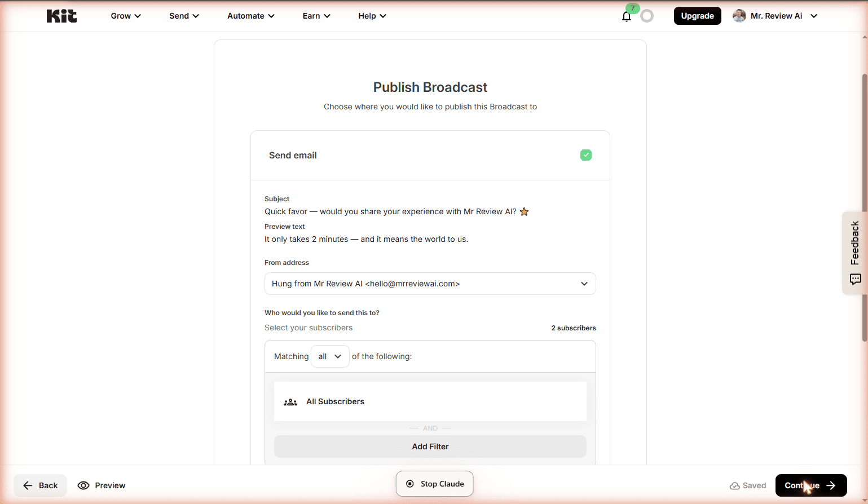Screen dimensions: 868x504
Task: Click the Kit logo
Action: tap(61, 16)
